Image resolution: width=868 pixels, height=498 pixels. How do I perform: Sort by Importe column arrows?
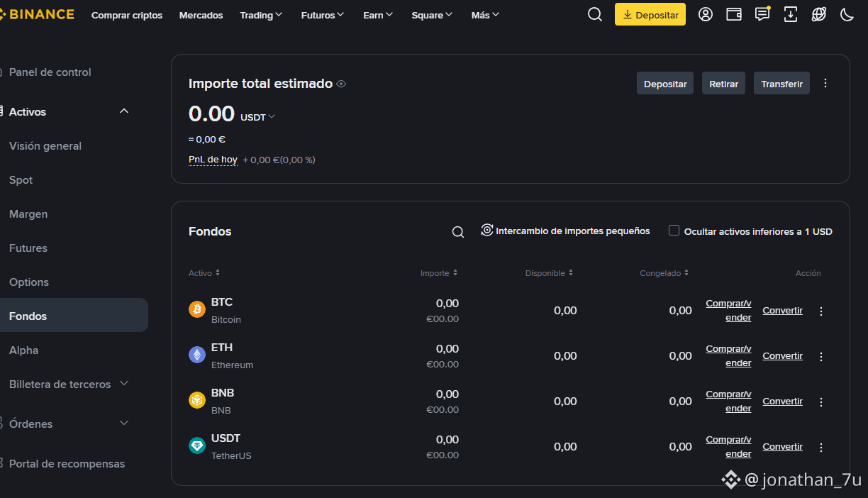point(455,273)
